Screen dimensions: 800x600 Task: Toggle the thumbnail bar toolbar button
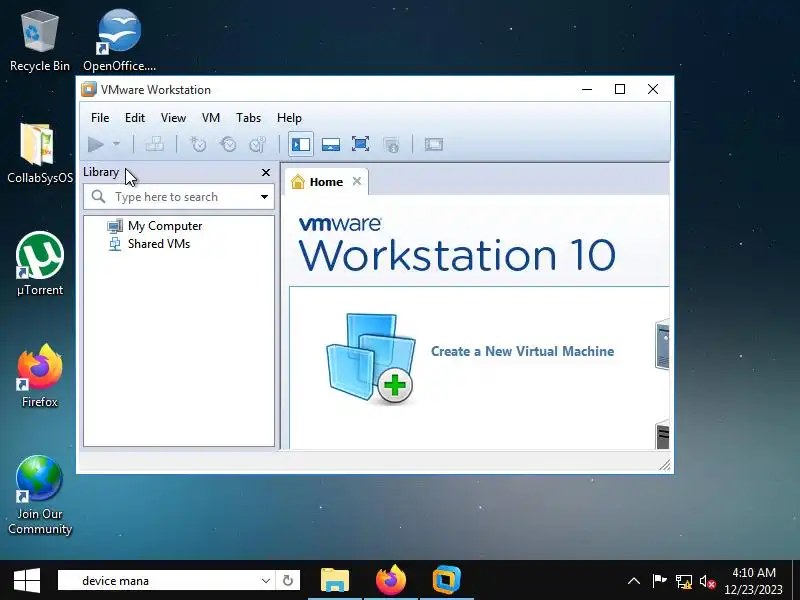[331, 144]
